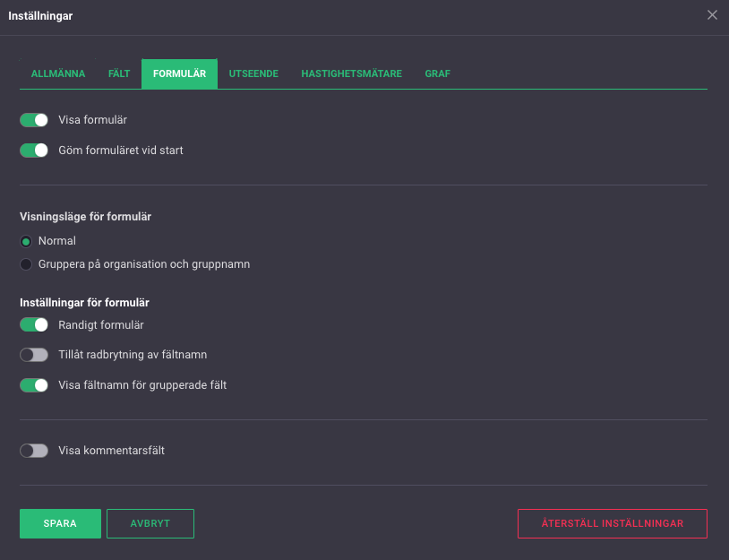Enable the Visa kommentarsfält switch
Viewport: 729px width, 560px height.
(34, 451)
